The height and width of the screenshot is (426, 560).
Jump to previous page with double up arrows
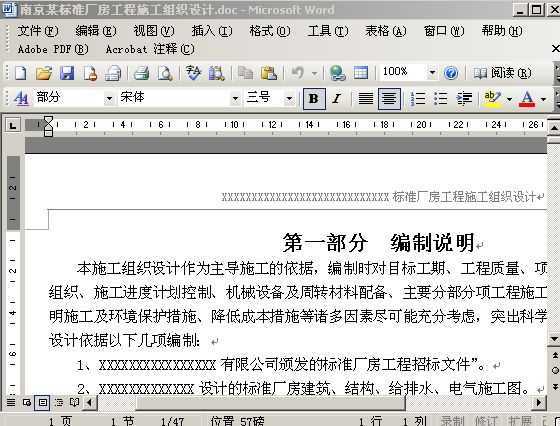[x=555, y=355]
